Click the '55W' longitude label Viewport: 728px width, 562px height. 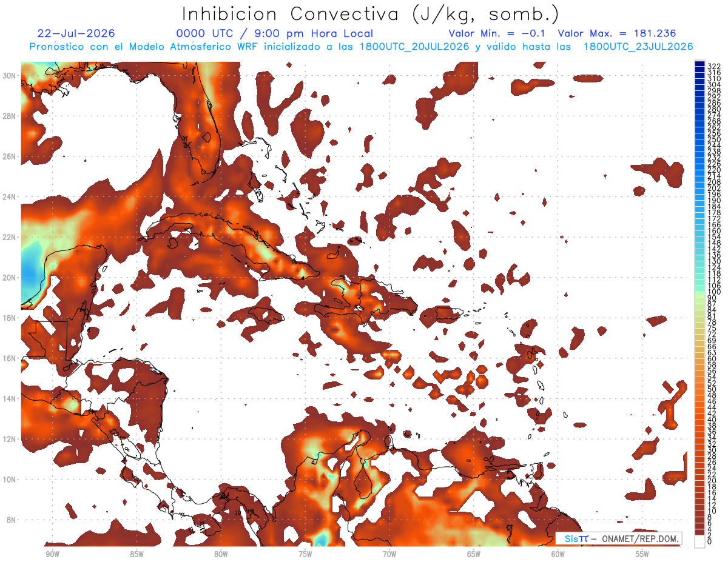[x=642, y=554]
